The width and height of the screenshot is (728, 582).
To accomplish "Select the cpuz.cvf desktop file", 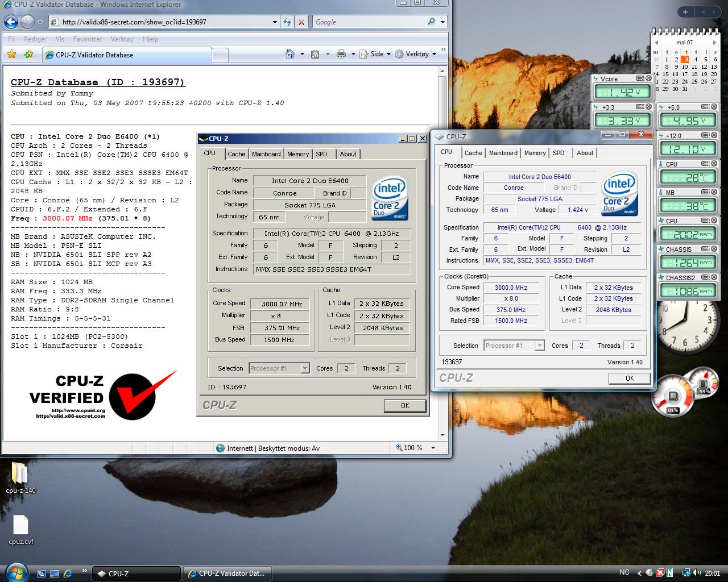I will (x=20, y=530).
